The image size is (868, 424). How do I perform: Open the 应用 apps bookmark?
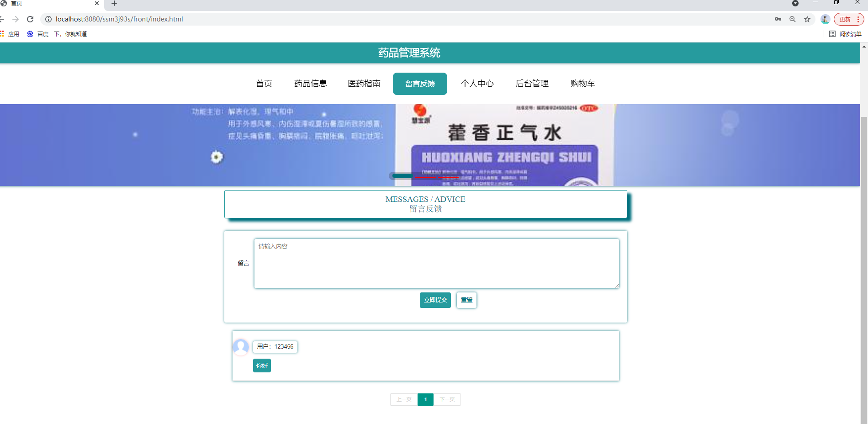point(10,34)
